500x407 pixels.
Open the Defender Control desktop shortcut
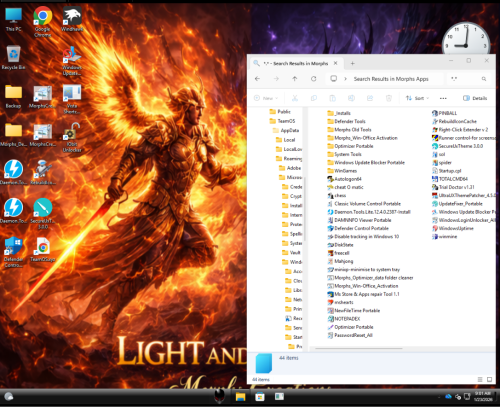pos(13,252)
